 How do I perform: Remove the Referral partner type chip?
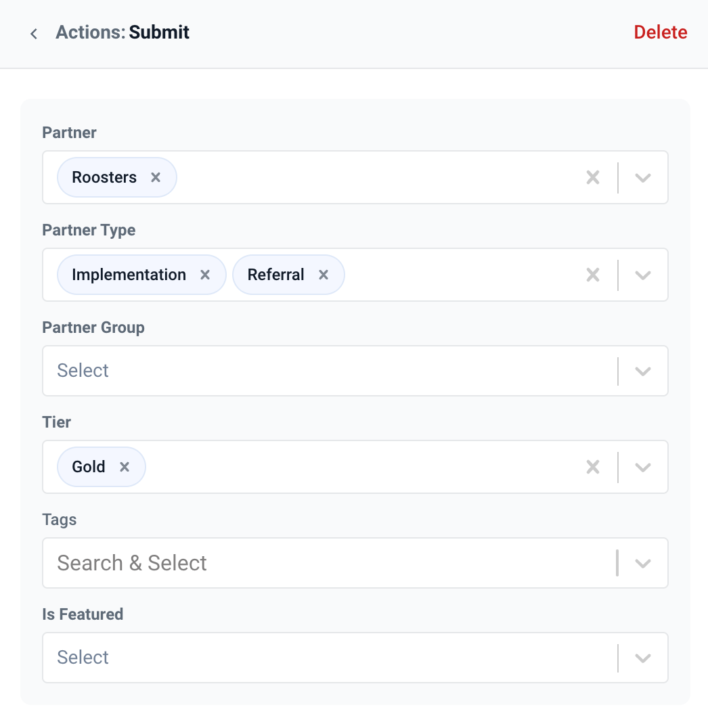pyautogui.click(x=324, y=275)
